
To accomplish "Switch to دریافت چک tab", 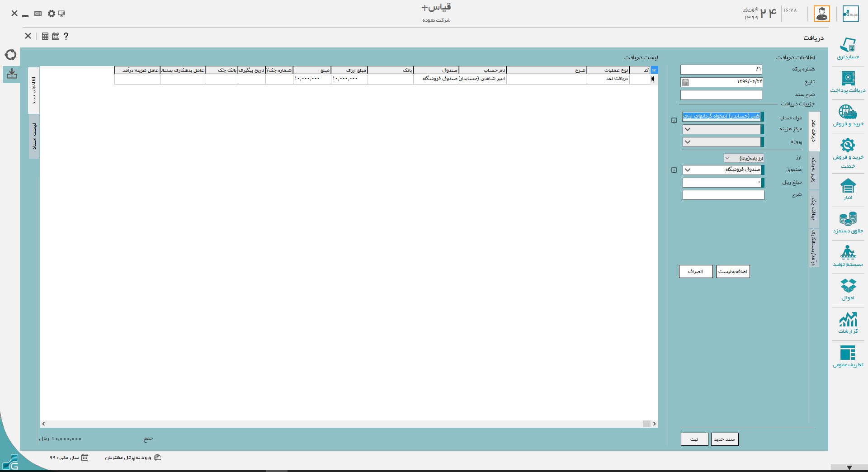I will coord(814,209).
